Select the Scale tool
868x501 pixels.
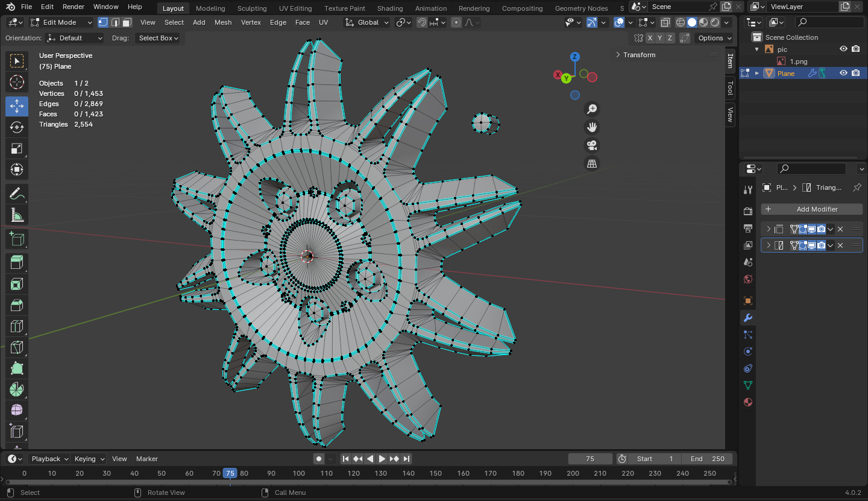click(x=17, y=149)
